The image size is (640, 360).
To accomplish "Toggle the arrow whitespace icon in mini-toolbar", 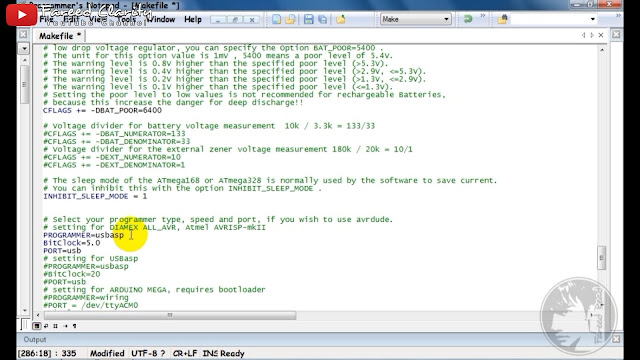I will click(x=65, y=326).
